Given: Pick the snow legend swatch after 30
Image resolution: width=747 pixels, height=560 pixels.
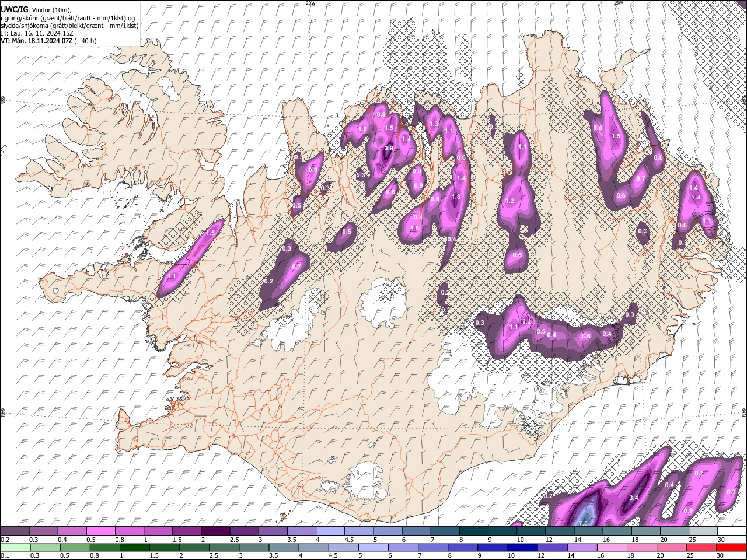Looking at the screenshot, I should click(x=732, y=531).
